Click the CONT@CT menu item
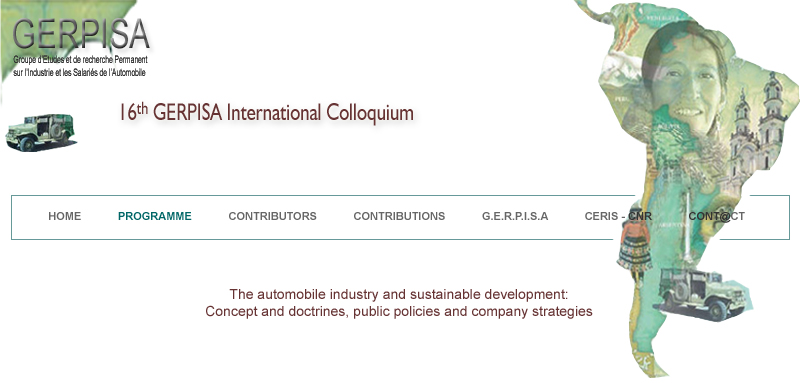The image size is (800, 383). pyautogui.click(x=716, y=216)
